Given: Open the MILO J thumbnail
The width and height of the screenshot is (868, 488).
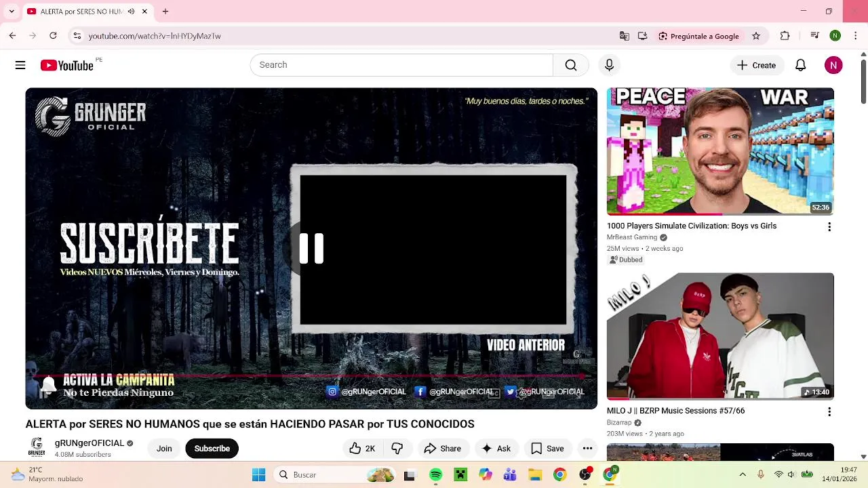Looking at the screenshot, I should 720,336.
